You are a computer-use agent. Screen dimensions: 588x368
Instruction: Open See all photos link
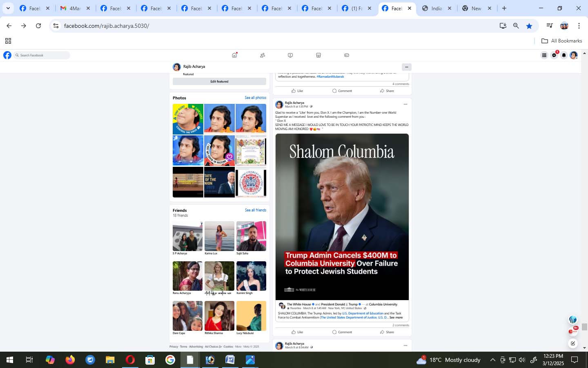[255, 98]
